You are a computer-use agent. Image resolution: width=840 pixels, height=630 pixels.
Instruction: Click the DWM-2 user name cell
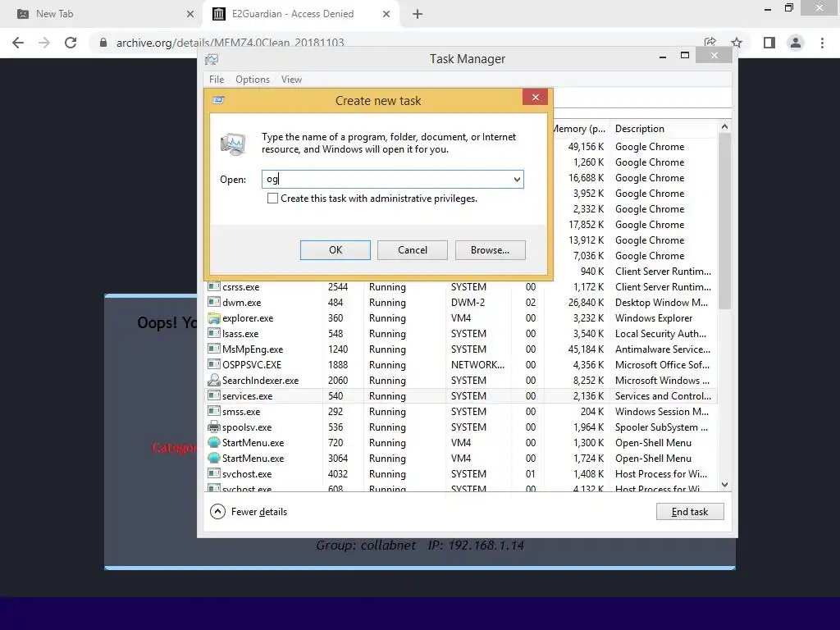(x=468, y=302)
